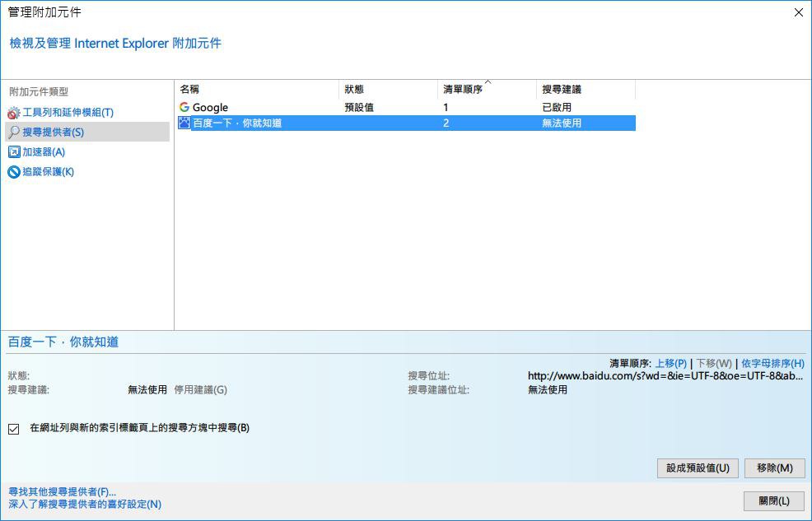812x521 pixels.
Task: Click the 百度一下，你就知道 details heading
Action: coord(63,342)
